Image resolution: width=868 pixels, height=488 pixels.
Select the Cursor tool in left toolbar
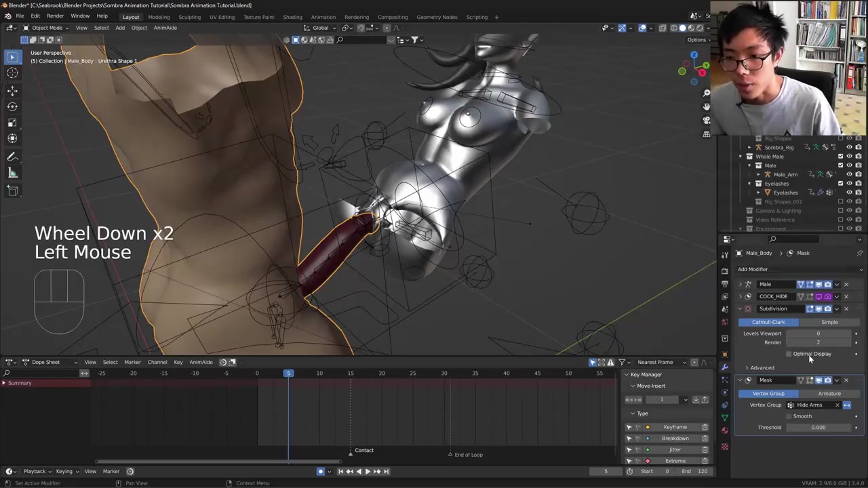point(12,73)
